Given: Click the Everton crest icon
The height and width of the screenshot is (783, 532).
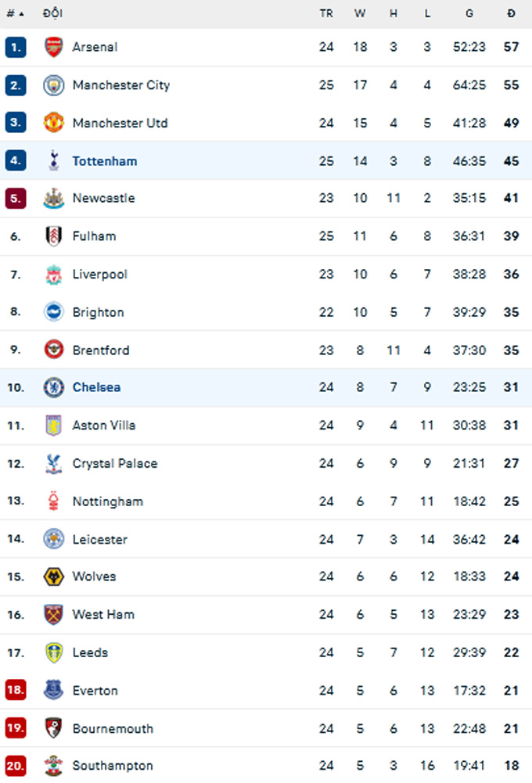Looking at the screenshot, I should tap(53, 691).
